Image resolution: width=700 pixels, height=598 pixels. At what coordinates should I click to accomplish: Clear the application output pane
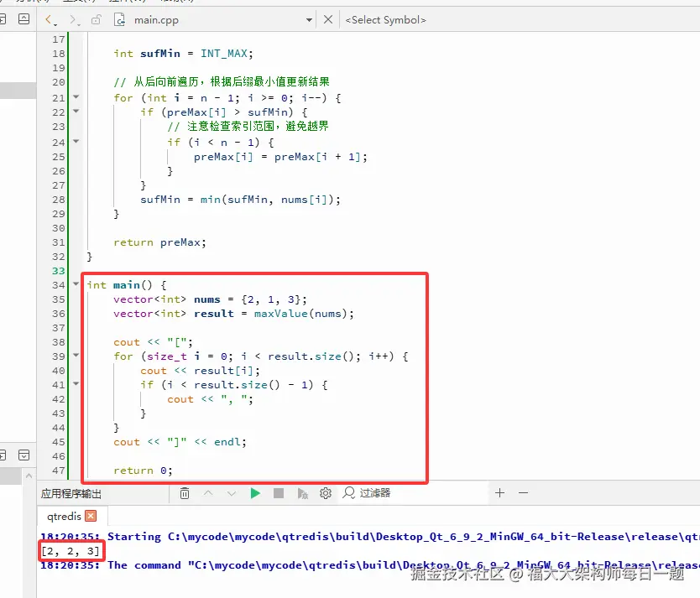point(185,493)
